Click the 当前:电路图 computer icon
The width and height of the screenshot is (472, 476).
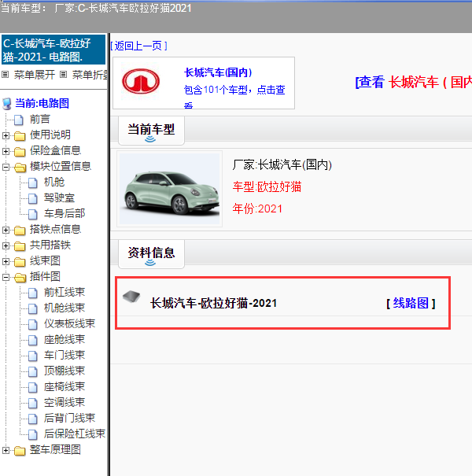coord(6,104)
